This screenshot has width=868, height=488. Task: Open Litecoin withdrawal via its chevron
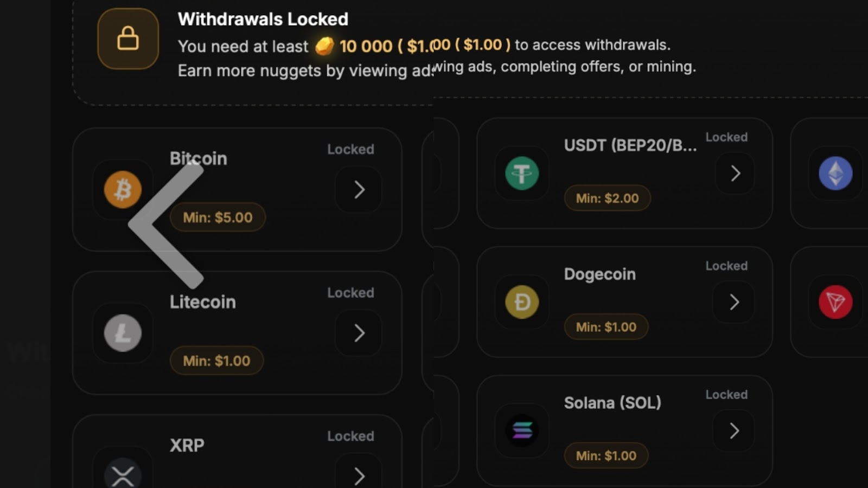point(359,333)
